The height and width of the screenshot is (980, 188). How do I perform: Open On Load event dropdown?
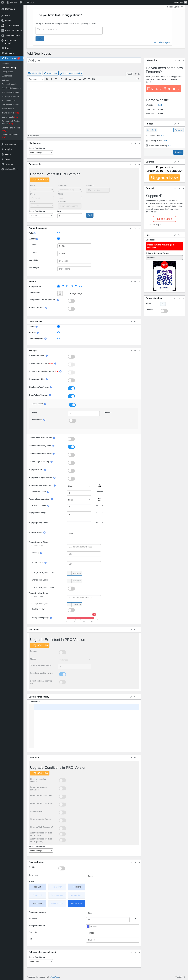click(41, 215)
